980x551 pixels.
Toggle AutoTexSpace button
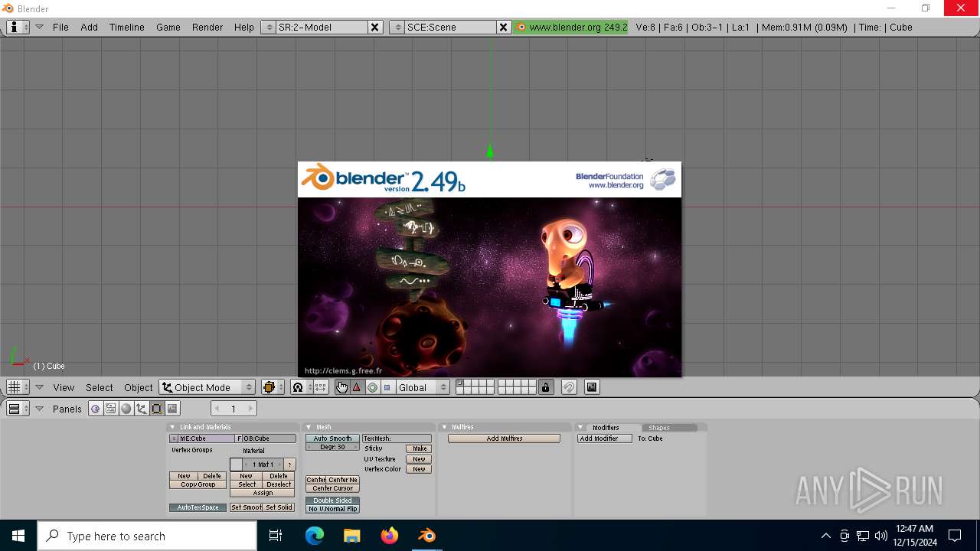198,507
